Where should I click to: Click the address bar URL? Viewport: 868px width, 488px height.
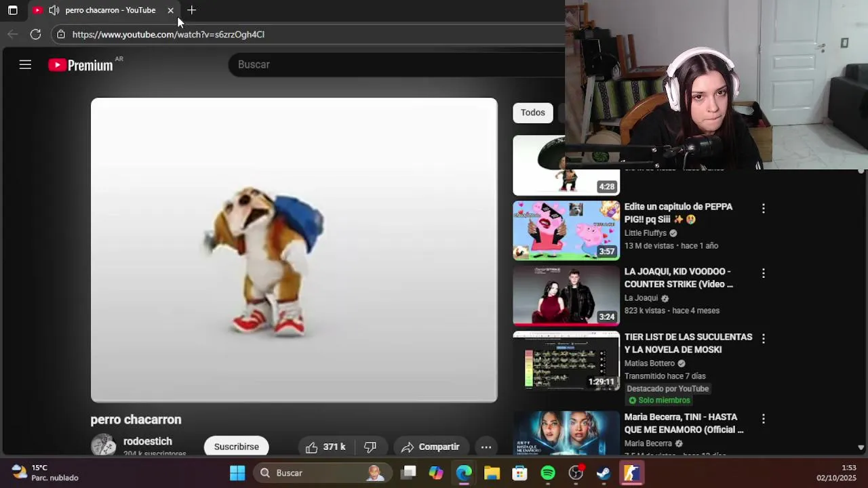168,34
